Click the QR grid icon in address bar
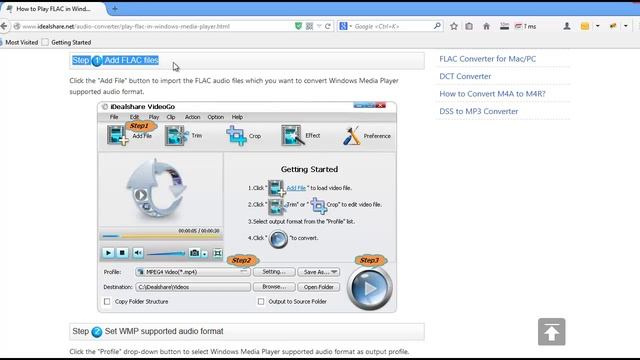 point(309,26)
